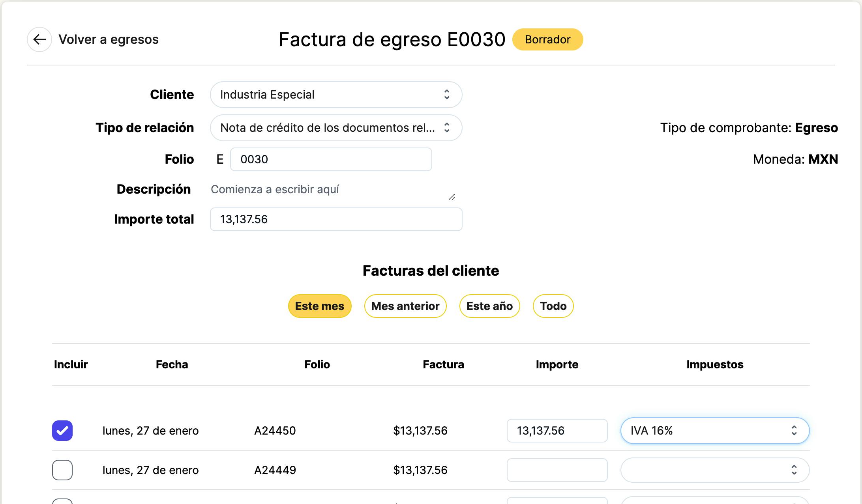Select the Mes anterior filter
Image resolution: width=862 pixels, height=504 pixels.
coord(405,306)
